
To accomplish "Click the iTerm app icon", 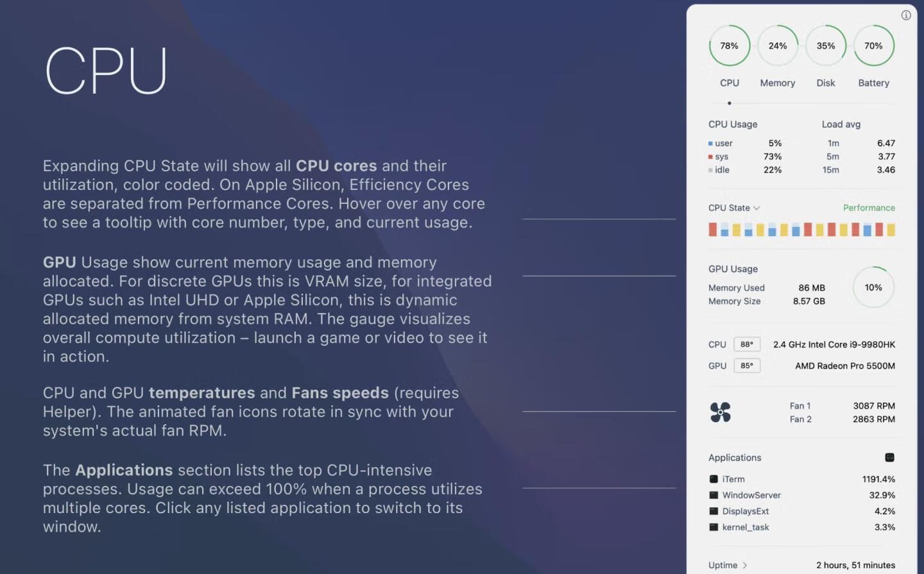I will point(714,479).
